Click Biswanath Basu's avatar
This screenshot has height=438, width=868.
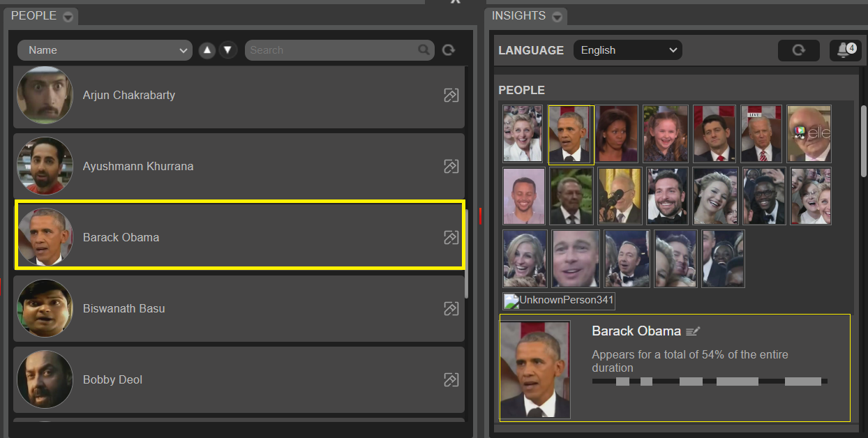(x=45, y=308)
